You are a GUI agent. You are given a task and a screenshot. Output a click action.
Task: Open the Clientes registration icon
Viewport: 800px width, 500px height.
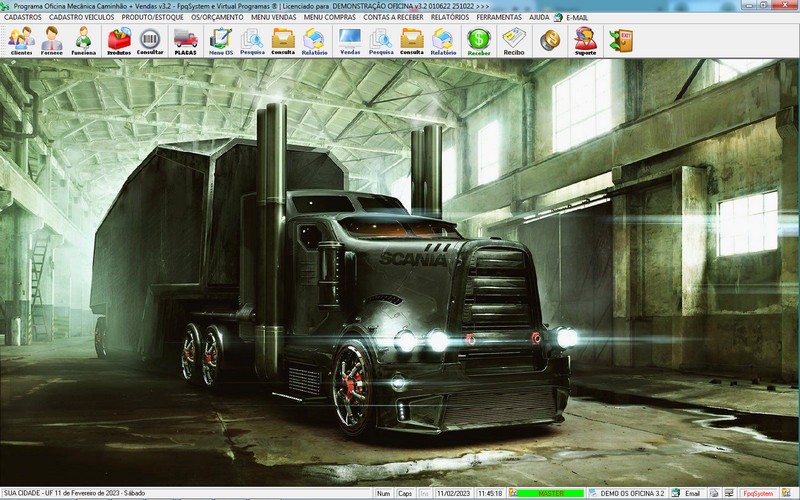(x=21, y=41)
